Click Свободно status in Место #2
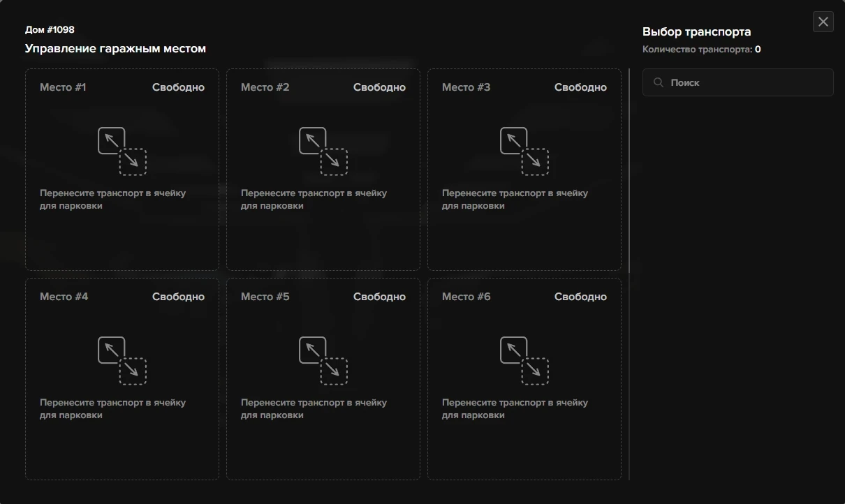The height and width of the screenshot is (504, 845). [x=379, y=87]
